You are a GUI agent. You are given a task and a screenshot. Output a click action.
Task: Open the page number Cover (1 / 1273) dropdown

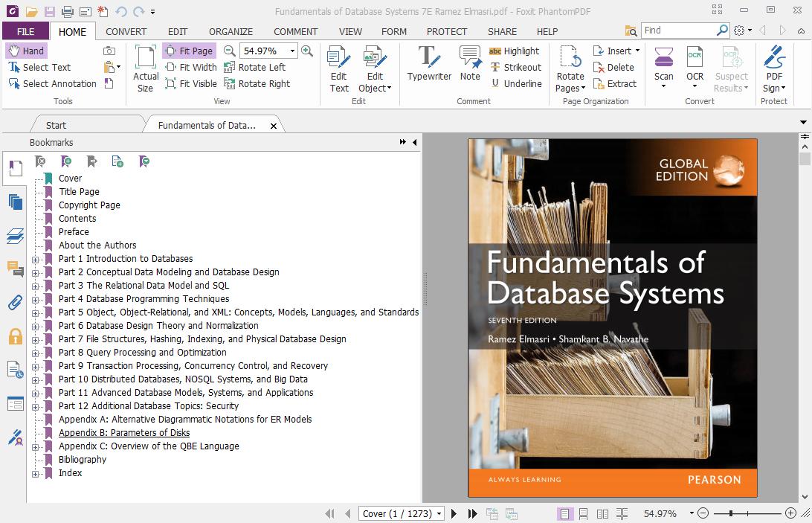click(439, 513)
